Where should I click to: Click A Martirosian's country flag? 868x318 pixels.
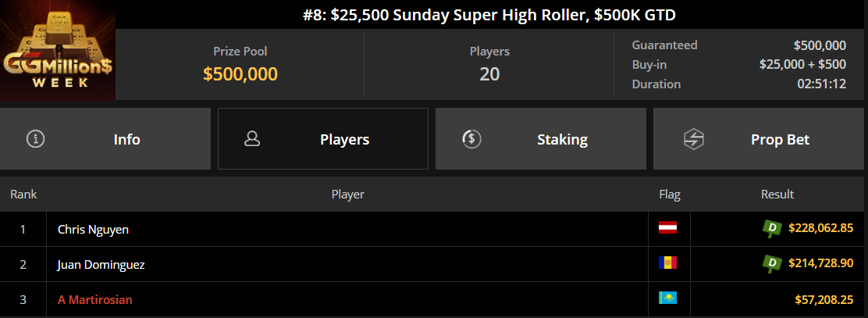pyautogui.click(x=667, y=298)
